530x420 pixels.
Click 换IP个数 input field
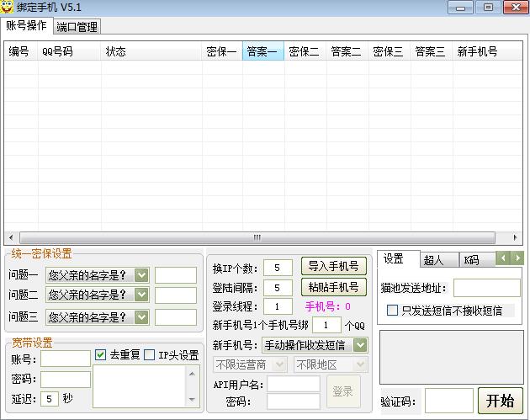[x=278, y=268]
